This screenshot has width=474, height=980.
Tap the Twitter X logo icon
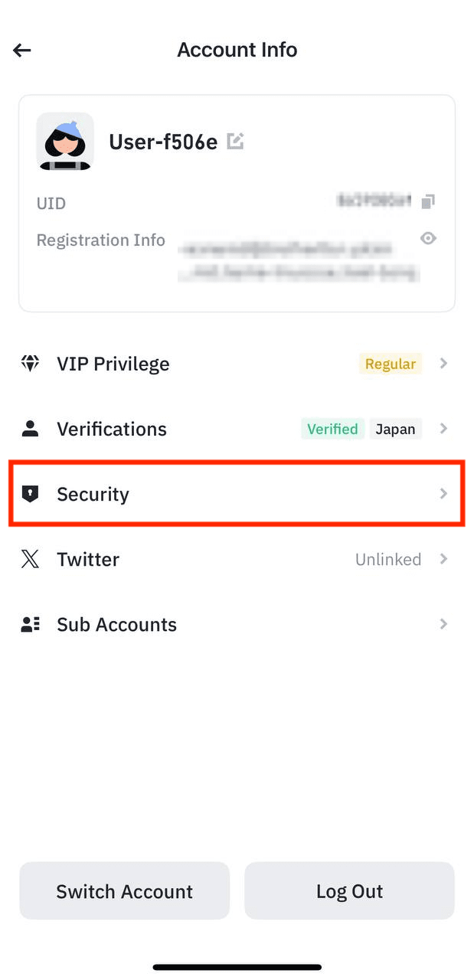point(30,559)
